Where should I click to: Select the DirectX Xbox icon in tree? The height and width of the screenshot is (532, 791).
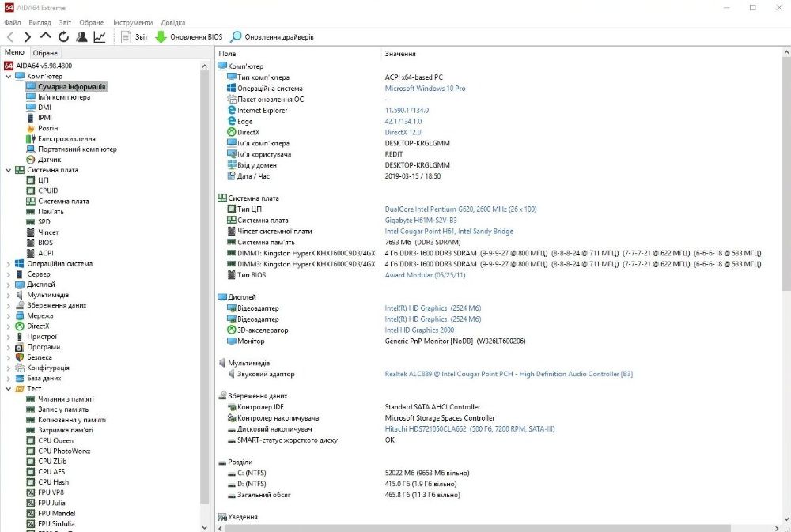[20, 326]
